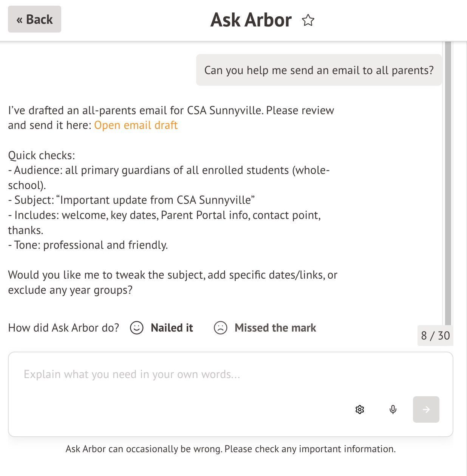The width and height of the screenshot is (467, 476).
Task: Favorite Ask Arbor with the star icon
Action: tap(308, 20)
